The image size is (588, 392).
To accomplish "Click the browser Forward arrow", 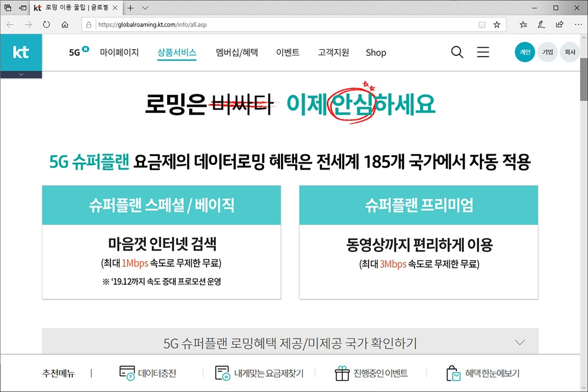I will coord(28,25).
